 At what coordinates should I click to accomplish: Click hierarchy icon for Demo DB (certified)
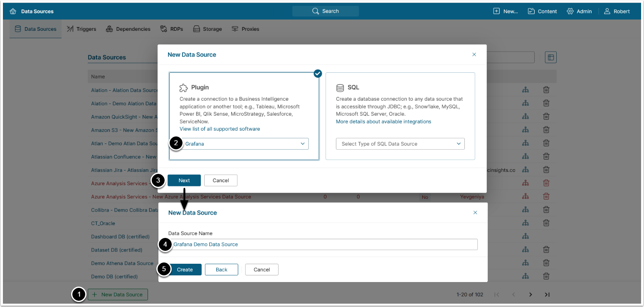[x=526, y=276]
